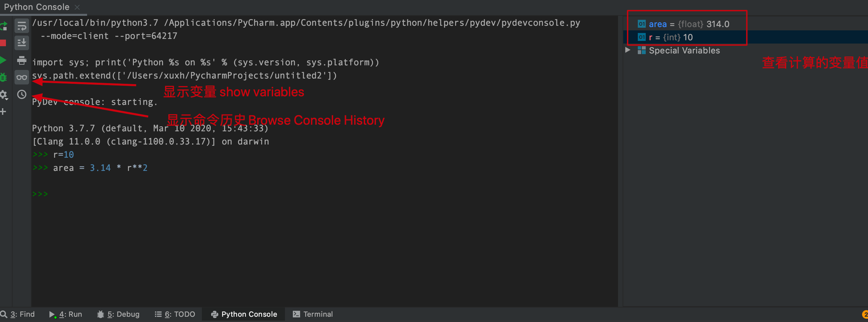Click the '[Clang 11.0.0' compiler line
The image size is (868, 322).
[151, 141]
